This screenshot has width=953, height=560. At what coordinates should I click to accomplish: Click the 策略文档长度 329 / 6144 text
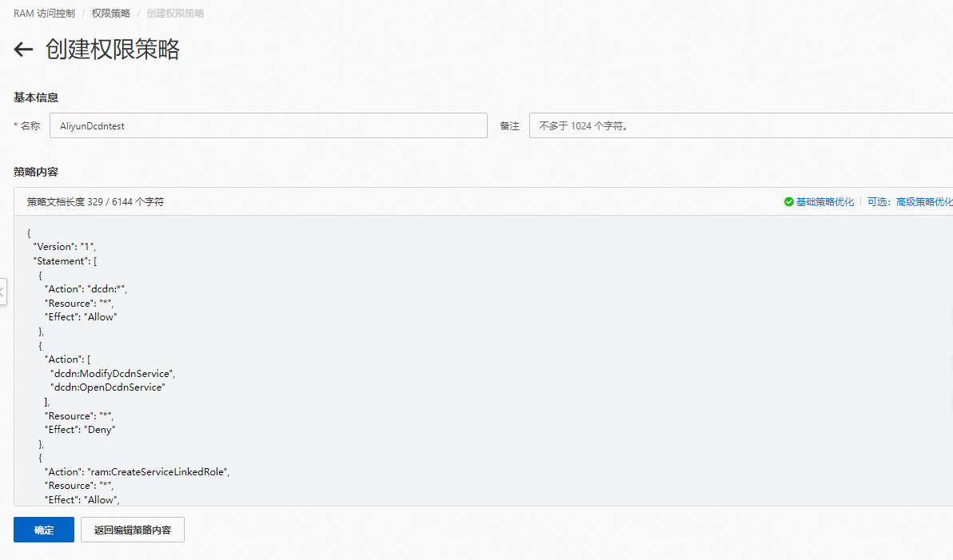click(95, 201)
